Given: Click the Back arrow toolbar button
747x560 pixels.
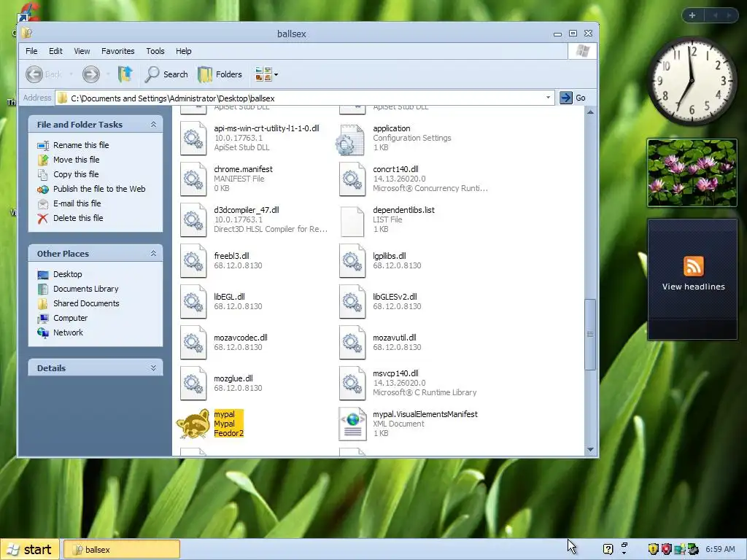Looking at the screenshot, I should coord(34,74).
